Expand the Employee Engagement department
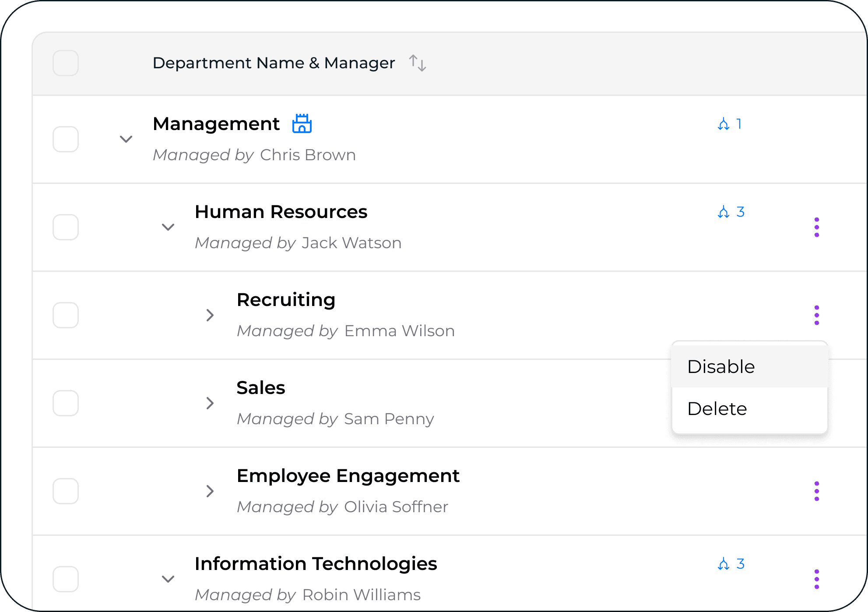The image size is (868, 612). click(x=210, y=491)
